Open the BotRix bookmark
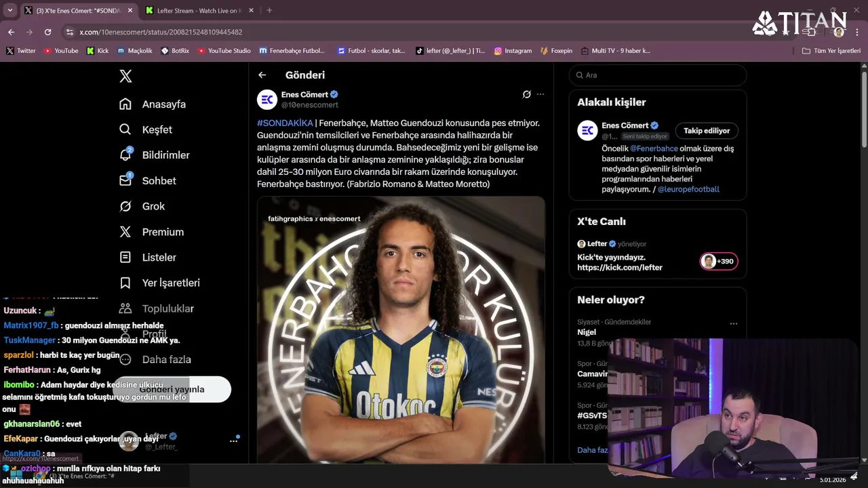The image size is (868, 488). pyautogui.click(x=175, y=51)
